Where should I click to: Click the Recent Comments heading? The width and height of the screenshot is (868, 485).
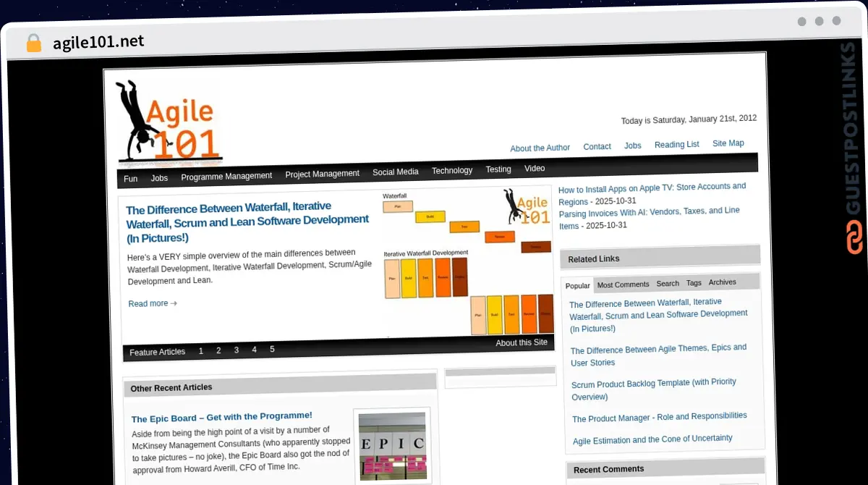click(x=609, y=470)
